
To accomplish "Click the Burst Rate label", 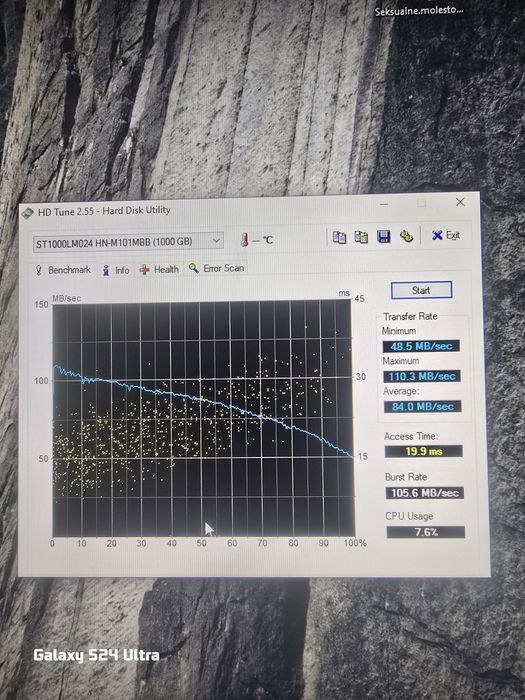I will [x=406, y=477].
